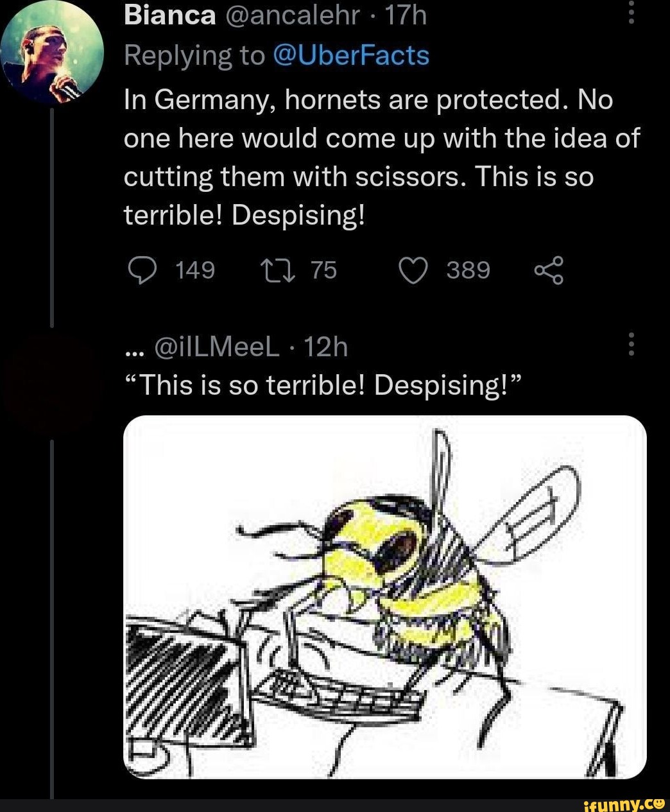
Task: Visit the @iILMeeL profile handle
Action: pyautogui.click(x=217, y=347)
